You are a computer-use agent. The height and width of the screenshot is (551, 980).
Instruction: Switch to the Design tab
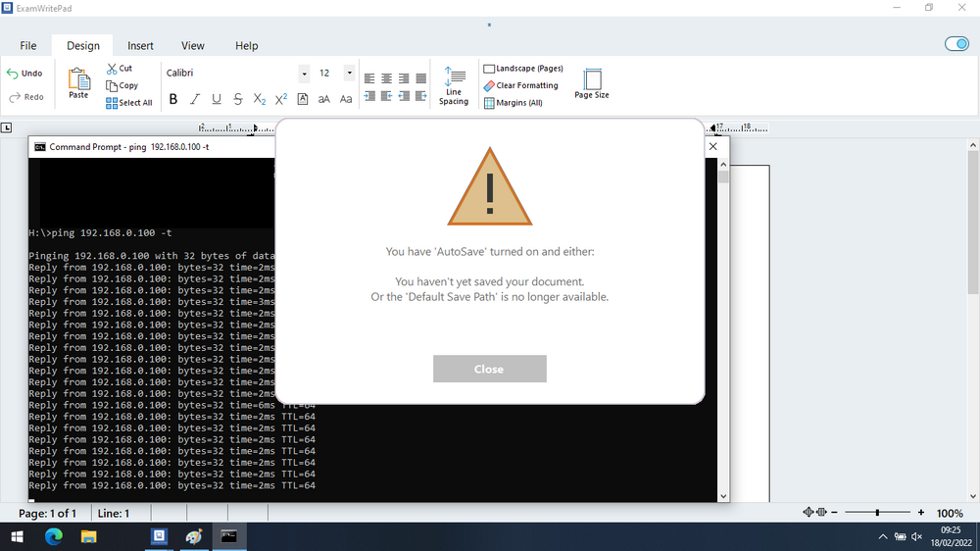pyautogui.click(x=83, y=46)
